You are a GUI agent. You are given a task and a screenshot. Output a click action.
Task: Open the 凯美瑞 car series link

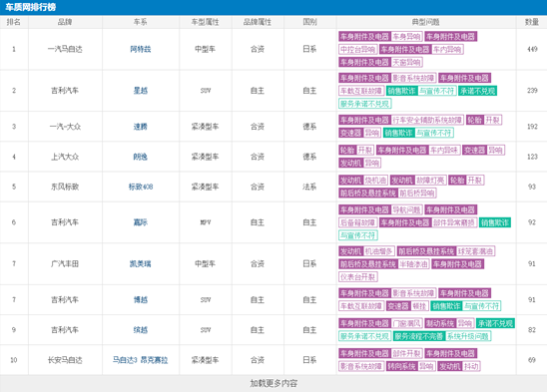point(141,264)
